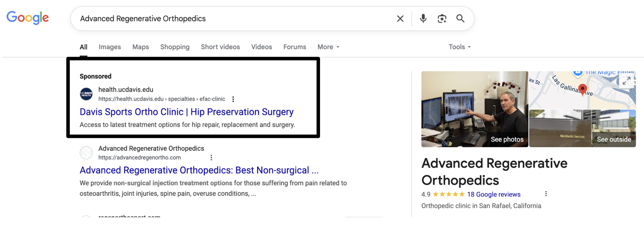Open the Tools dropdown
644x236 pixels.
tap(459, 47)
